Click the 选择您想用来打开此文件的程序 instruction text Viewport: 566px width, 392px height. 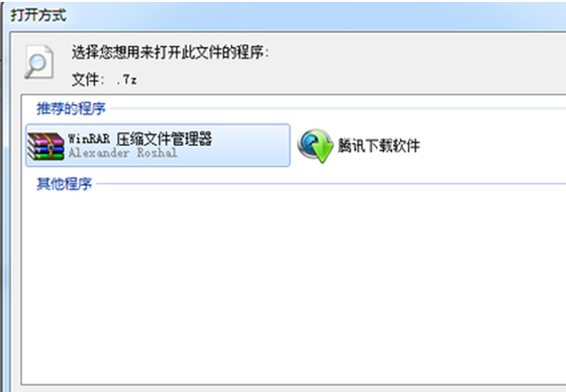coord(170,52)
